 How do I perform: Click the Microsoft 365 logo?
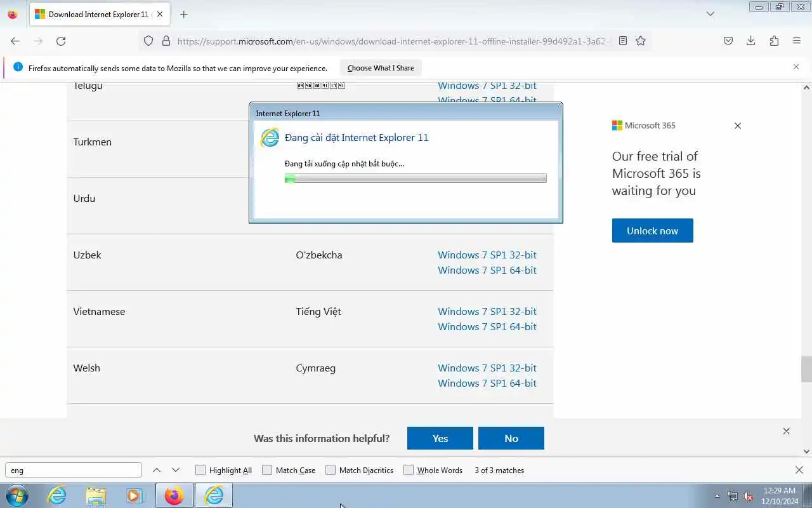(644, 126)
